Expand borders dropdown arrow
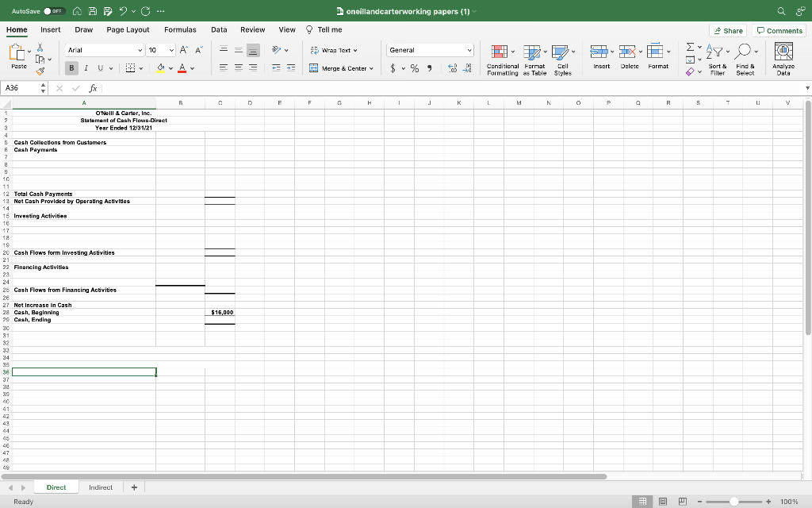 [141, 68]
